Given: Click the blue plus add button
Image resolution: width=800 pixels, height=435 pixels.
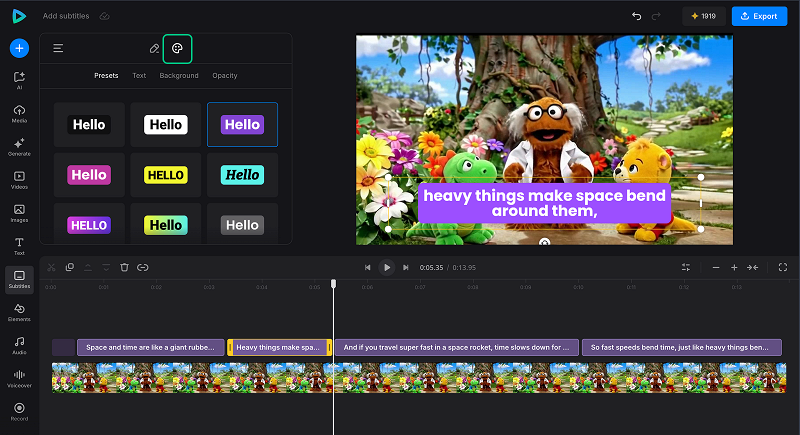Looking at the screenshot, I should point(19,48).
